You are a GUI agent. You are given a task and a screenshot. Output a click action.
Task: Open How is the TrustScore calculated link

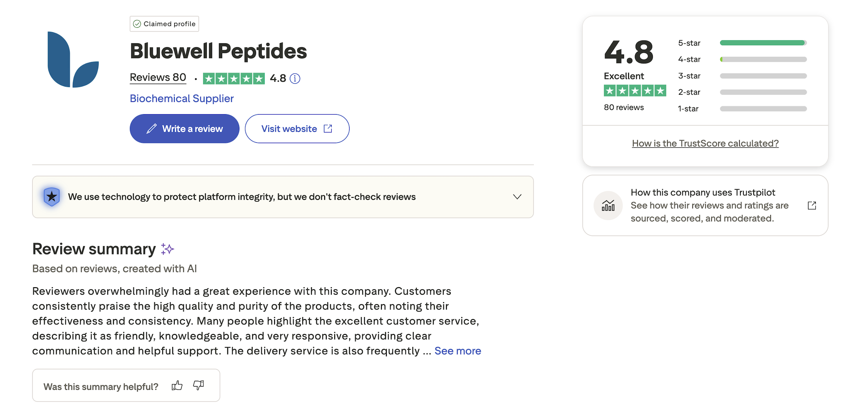705,143
